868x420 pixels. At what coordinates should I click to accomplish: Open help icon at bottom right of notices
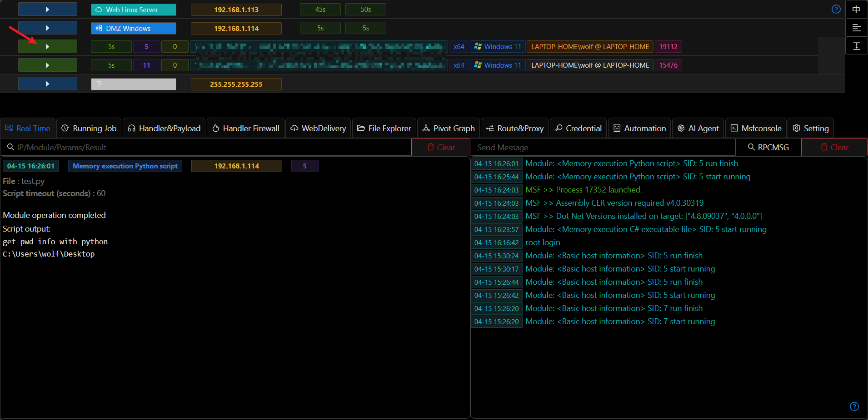click(854, 406)
